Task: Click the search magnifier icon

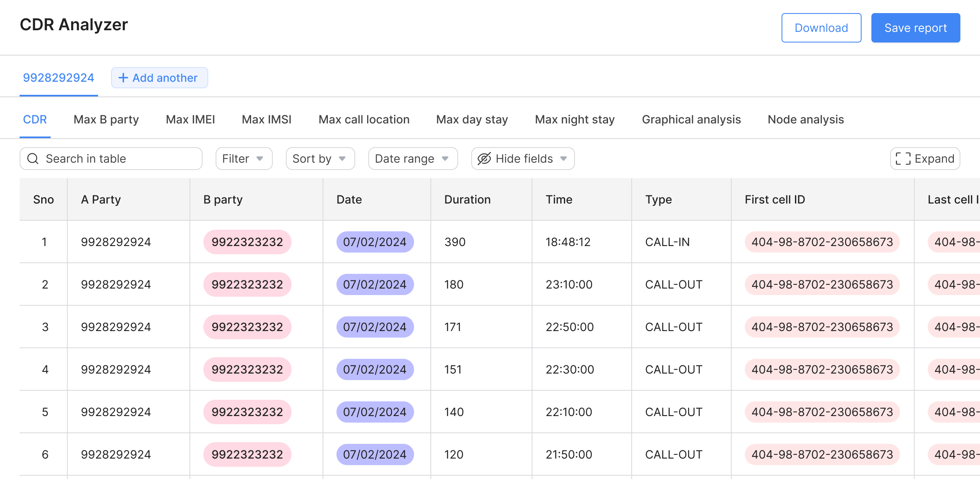Action: tap(33, 159)
